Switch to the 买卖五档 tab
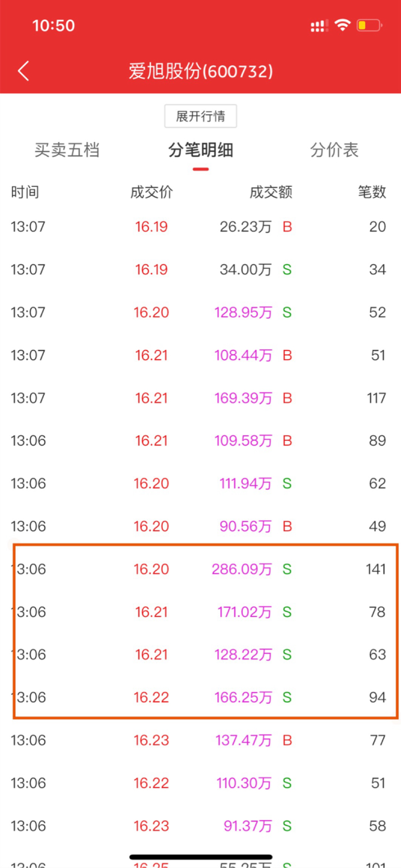Image resolution: width=401 pixels, height=868 pixels. [67, 150]
